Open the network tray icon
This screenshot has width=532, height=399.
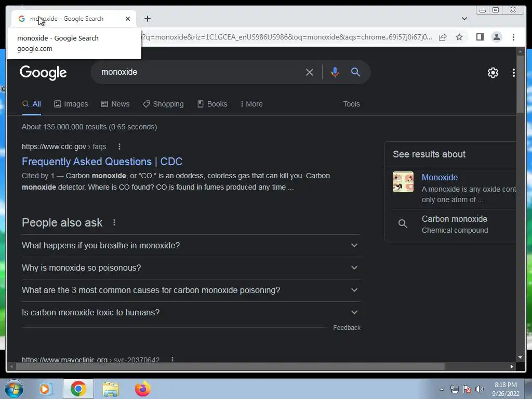click(x=454, y=389)
